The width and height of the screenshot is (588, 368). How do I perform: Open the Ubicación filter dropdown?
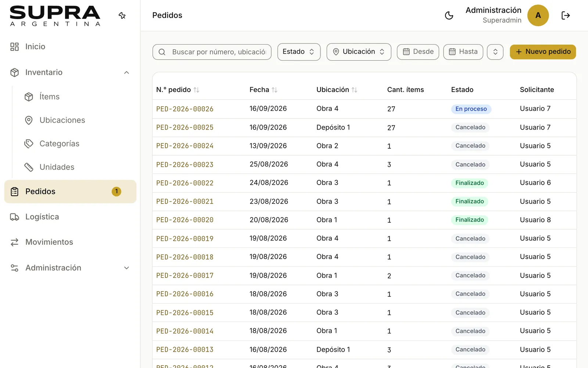coord(359,52)
